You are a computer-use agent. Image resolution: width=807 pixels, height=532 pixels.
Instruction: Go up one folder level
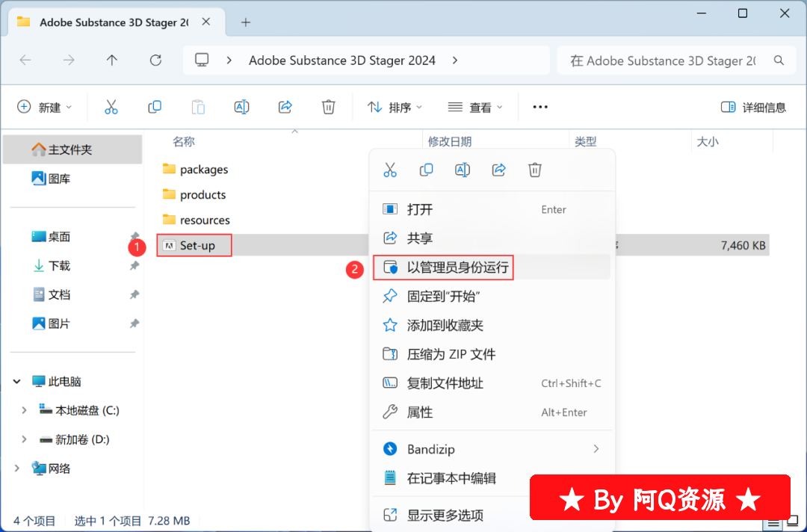click(x=111, y=61)
